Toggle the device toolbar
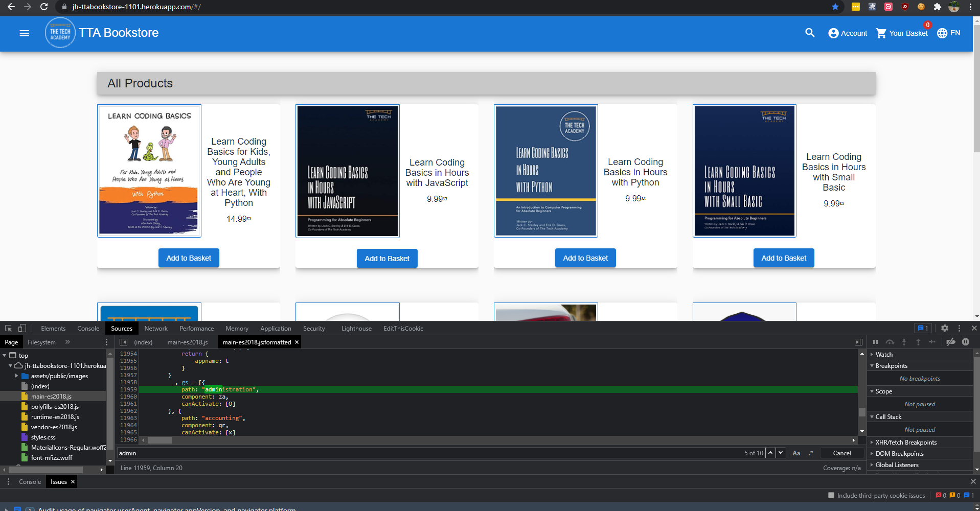 [22, 328]
